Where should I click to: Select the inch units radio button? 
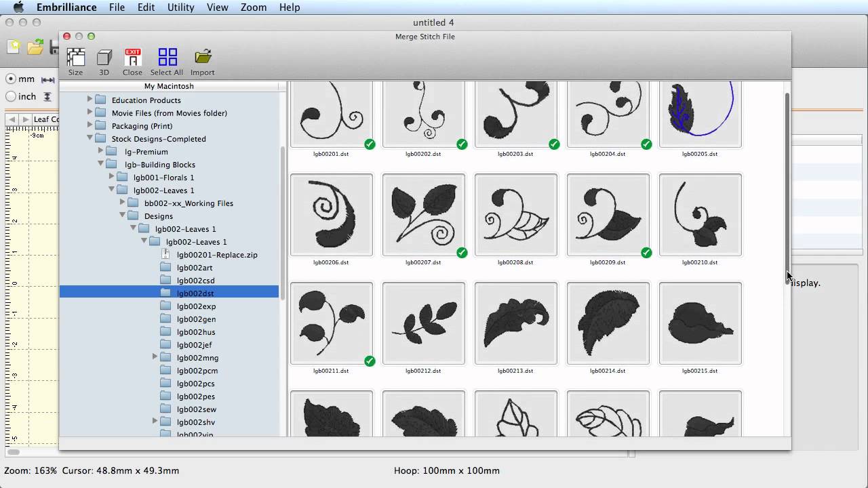[11, 96]
